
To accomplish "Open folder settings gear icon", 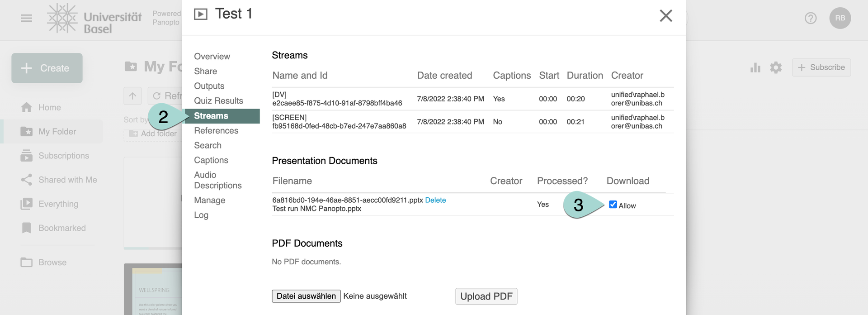I will click(x=776, y=67).
